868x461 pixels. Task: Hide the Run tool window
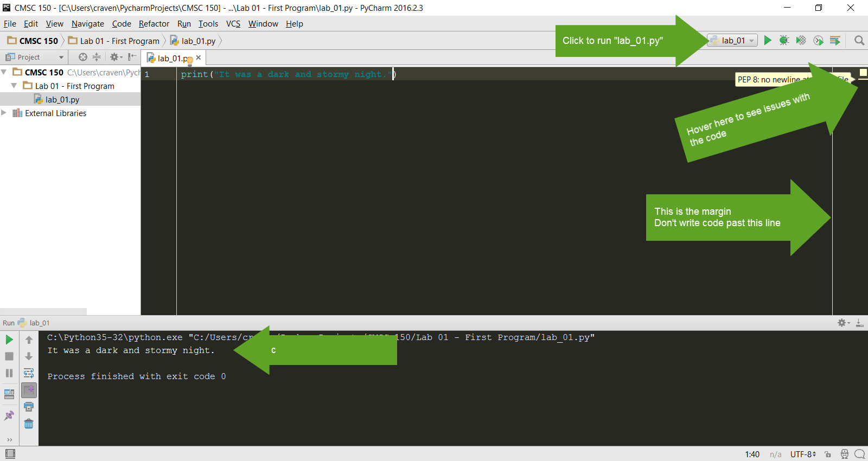(859, 323)
